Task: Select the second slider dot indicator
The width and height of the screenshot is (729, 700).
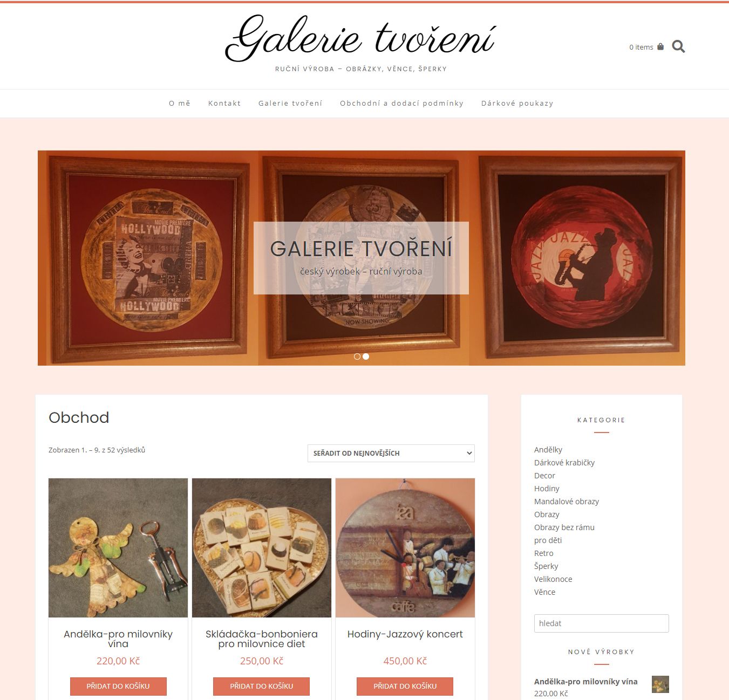Action: [366, 356]
